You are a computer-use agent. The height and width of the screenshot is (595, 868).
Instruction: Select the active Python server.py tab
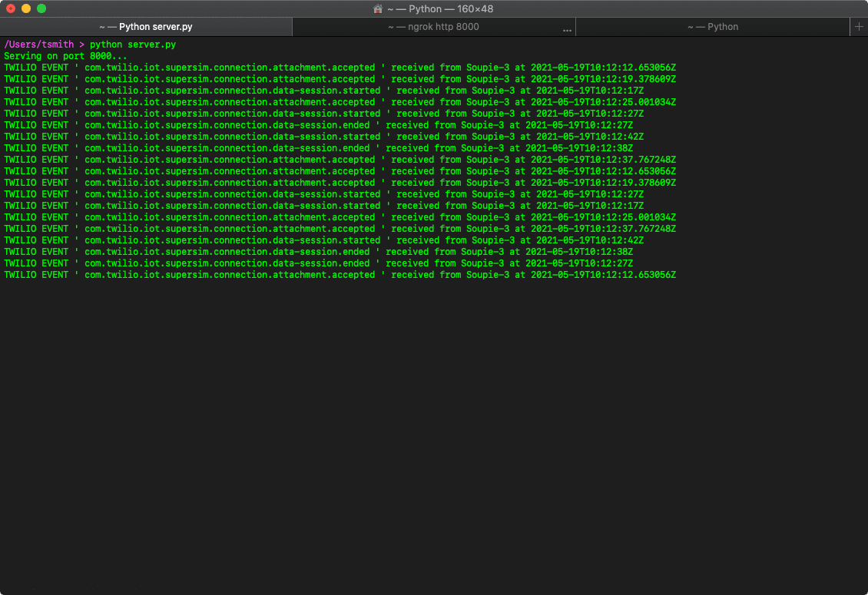[146, 26]
